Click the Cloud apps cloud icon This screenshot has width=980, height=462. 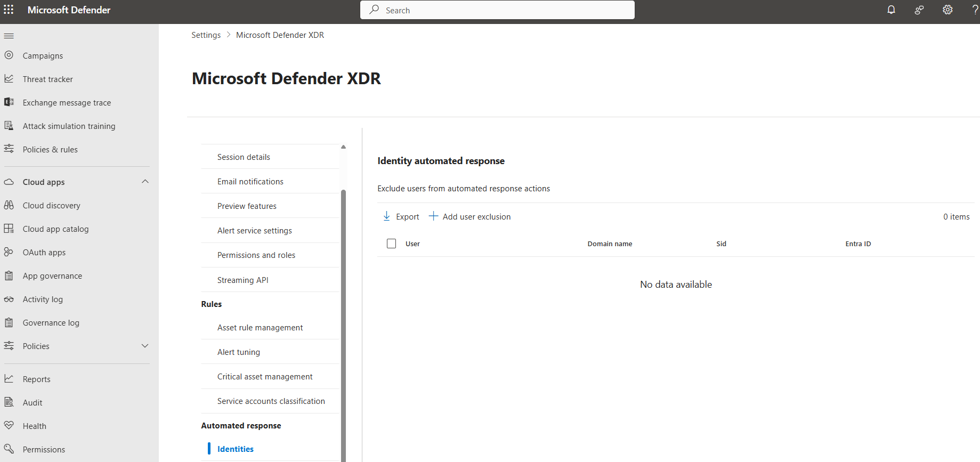coord(9,182)
